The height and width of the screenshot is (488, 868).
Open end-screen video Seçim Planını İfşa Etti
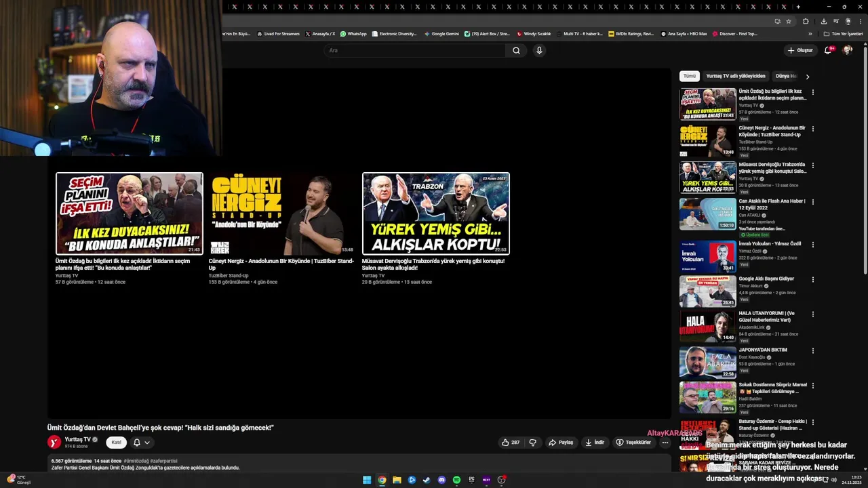pos(130,213)
